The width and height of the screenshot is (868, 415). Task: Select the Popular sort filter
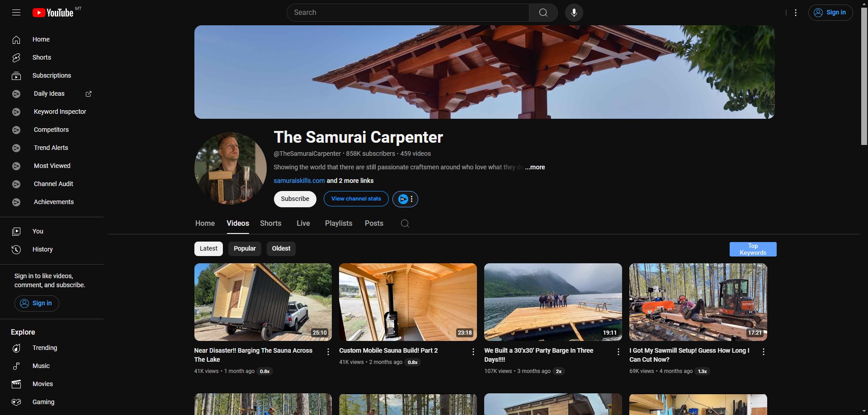(x=245, y=249)
